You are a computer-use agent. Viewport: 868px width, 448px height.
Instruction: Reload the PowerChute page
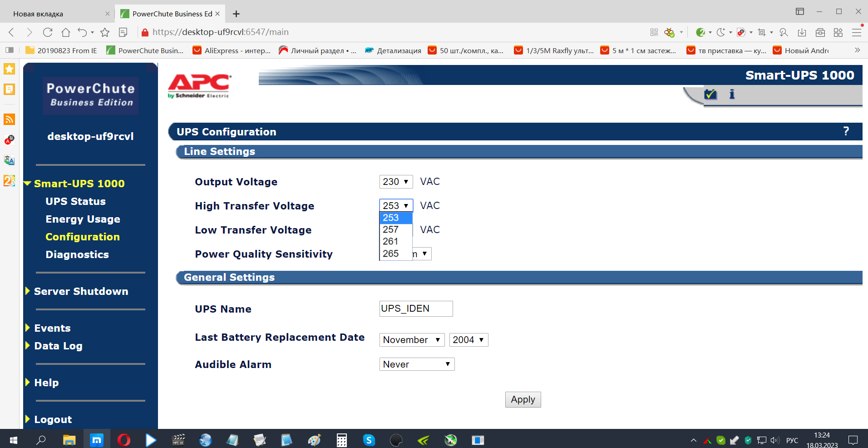pos(48,32)
